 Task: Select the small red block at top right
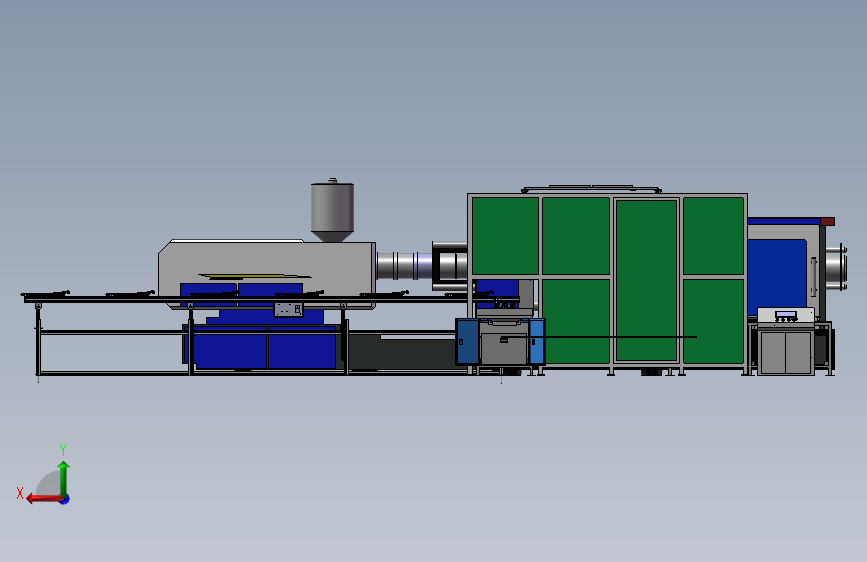point(827,221)
